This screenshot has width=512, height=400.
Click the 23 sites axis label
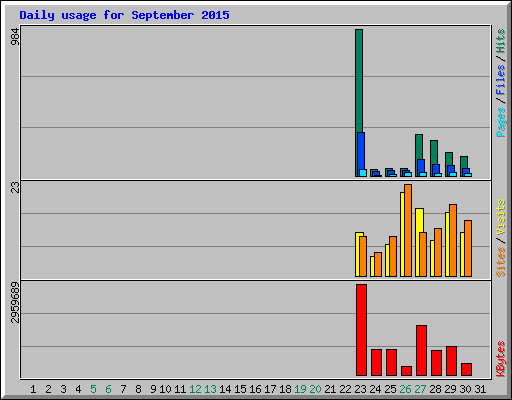(x=15, y=187)
